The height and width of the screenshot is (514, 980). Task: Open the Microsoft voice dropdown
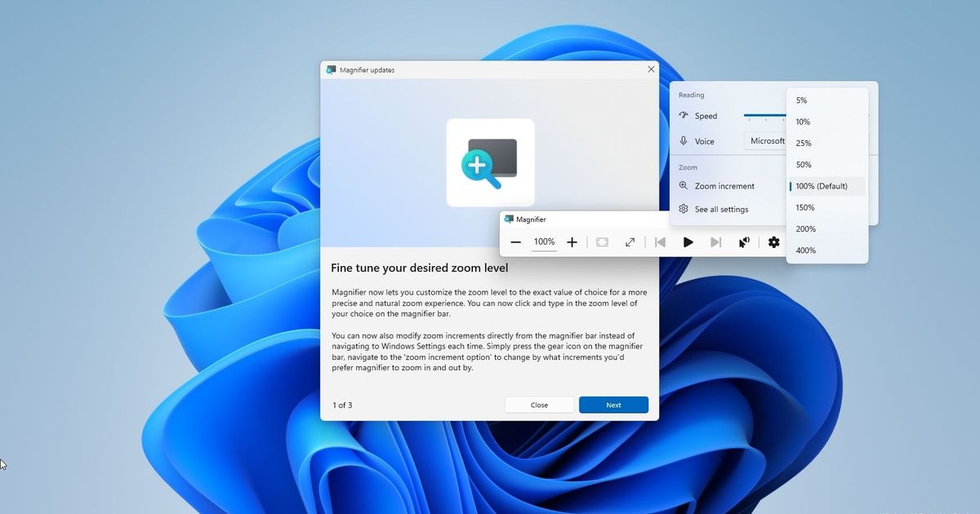(x=765, y=141)
